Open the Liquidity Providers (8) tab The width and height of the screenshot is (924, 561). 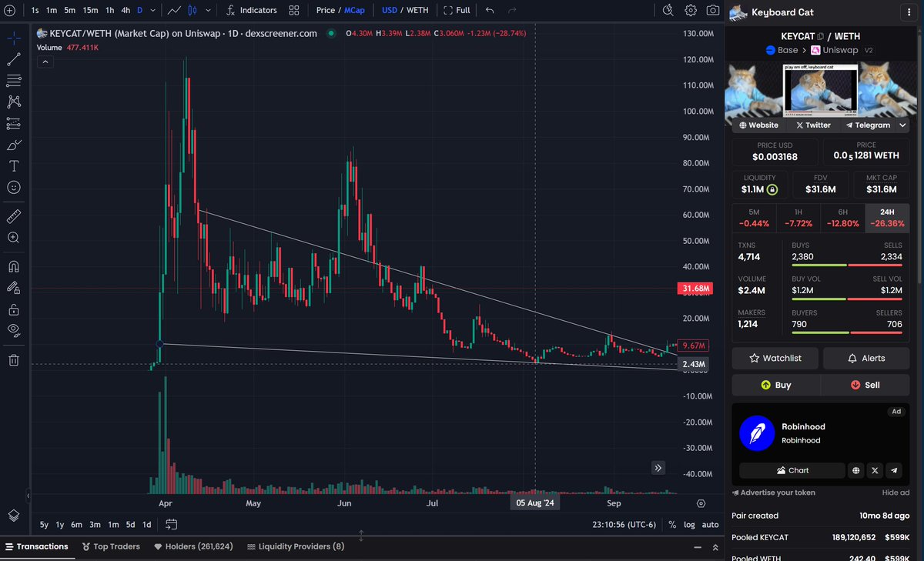pyautogui.click(x=296, y=546)
